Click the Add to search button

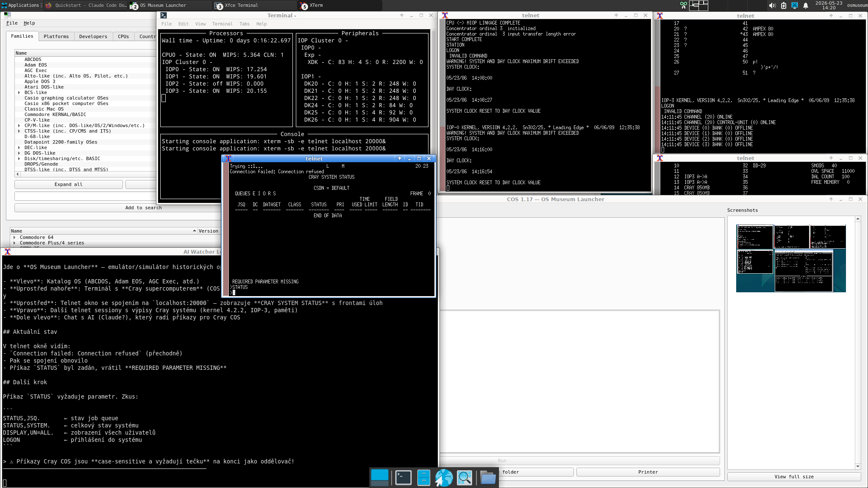[143, 208]
